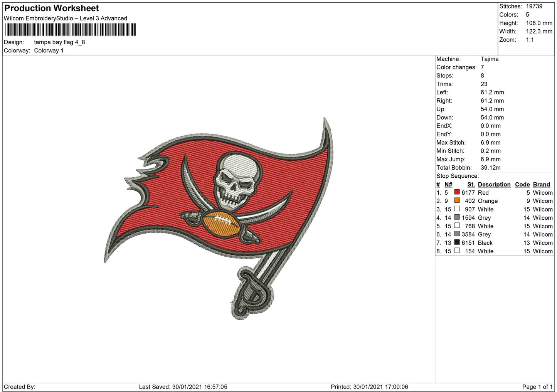Click the white swatch beside 154 stitches
Screen dimensions: 557x392
coord(457,251)
